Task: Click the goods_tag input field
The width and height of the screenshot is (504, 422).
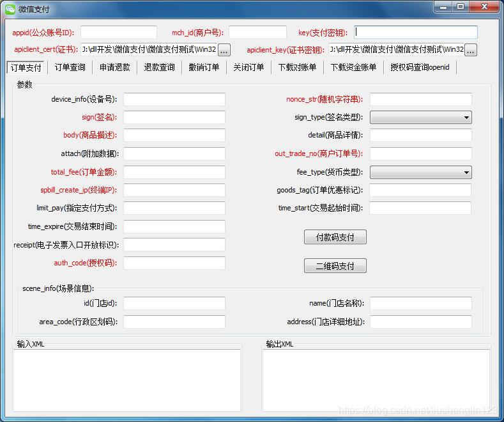Action: click(420, 190)
